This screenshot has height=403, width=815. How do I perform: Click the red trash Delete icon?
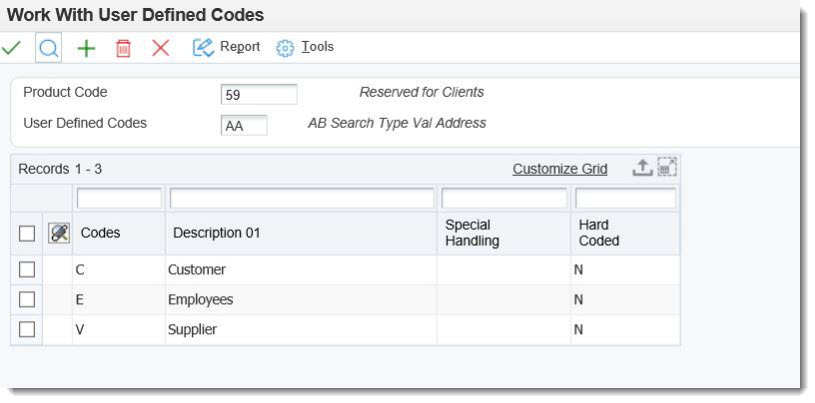[x=123, y=48]
